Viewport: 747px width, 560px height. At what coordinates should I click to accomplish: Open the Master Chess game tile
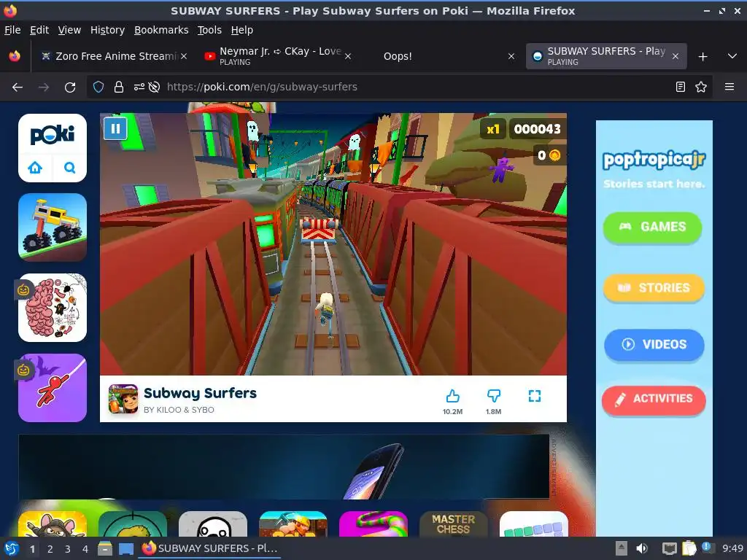[x=454, y=524]
